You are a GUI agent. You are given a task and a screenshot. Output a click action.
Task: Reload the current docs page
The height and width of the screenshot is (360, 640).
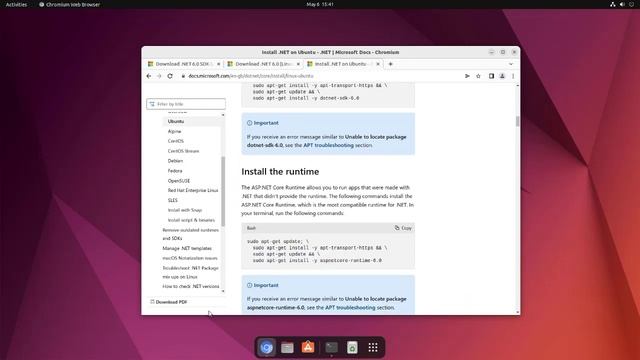(x=170, y=76)
